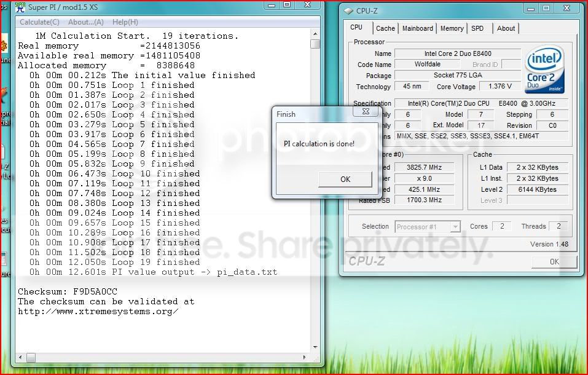Click the Revision value C0
Viewport: 588px width, 375px height.
(552, 125)
